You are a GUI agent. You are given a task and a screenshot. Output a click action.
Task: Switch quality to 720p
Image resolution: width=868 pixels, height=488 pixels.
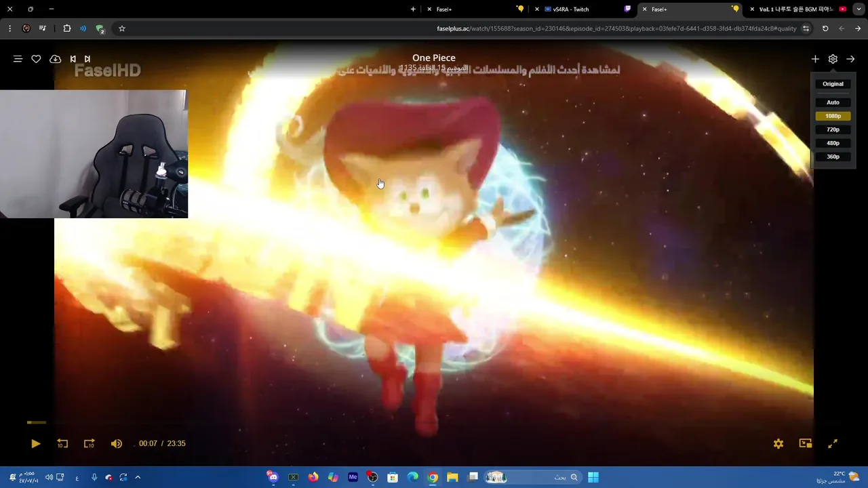(833, 129)
